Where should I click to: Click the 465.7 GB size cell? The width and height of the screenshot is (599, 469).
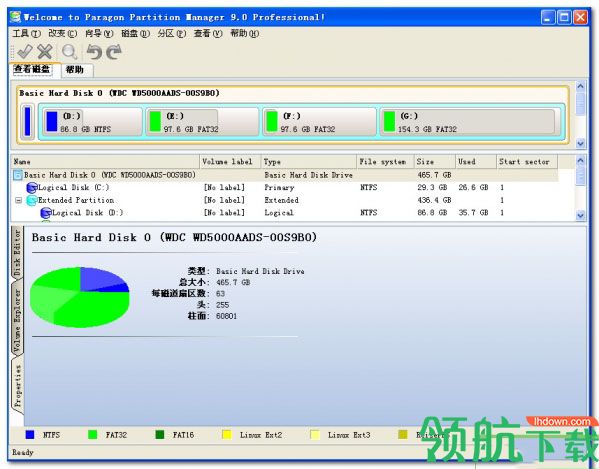[434, 175]
